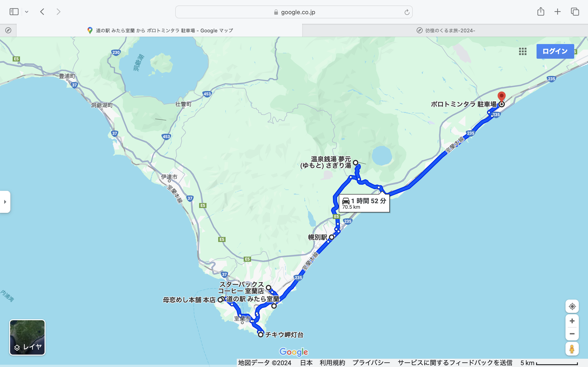This screenshot has width=588, height=367.
Task: Reload the page from the address bar
Action: pos(407,12)
